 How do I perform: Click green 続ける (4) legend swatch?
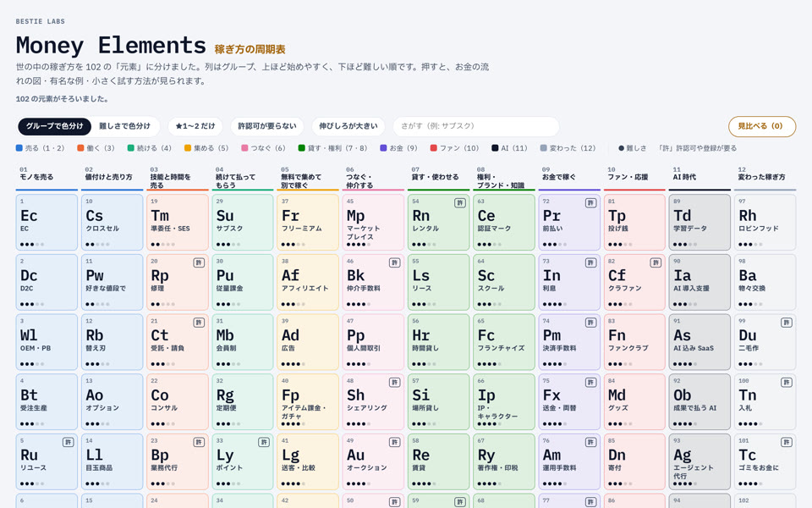(131, 148)
